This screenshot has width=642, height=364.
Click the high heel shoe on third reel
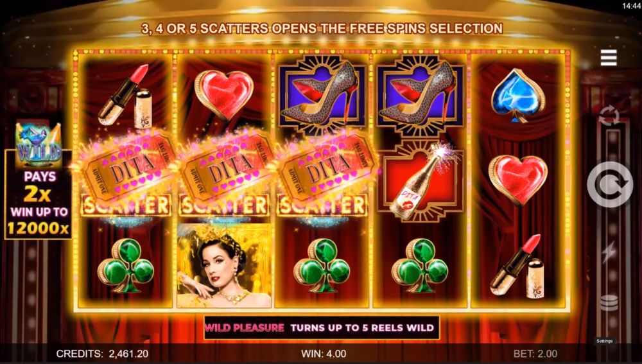click(322, 95)
